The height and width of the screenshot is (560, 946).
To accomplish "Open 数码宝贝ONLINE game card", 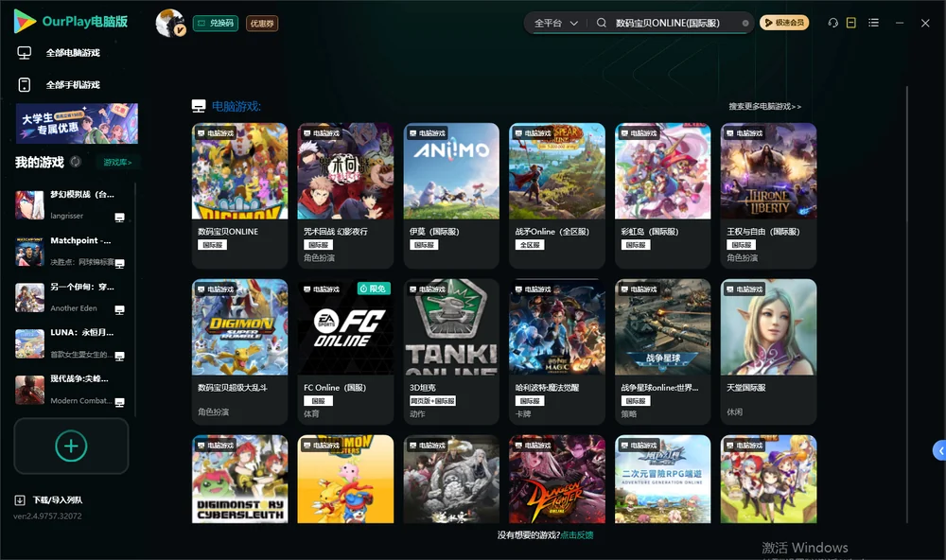I will tap(239, 195).
